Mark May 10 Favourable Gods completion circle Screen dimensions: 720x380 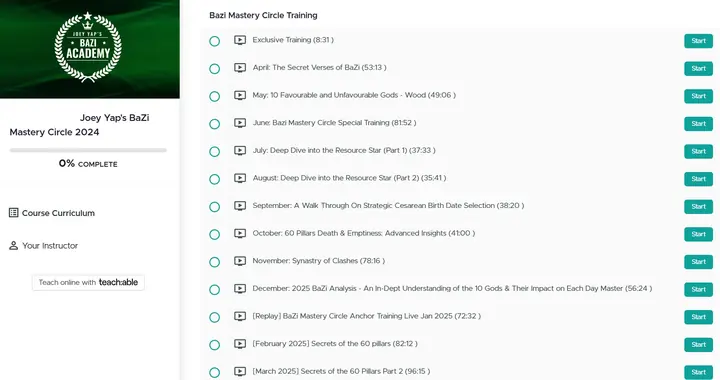[x=214, y=96]
